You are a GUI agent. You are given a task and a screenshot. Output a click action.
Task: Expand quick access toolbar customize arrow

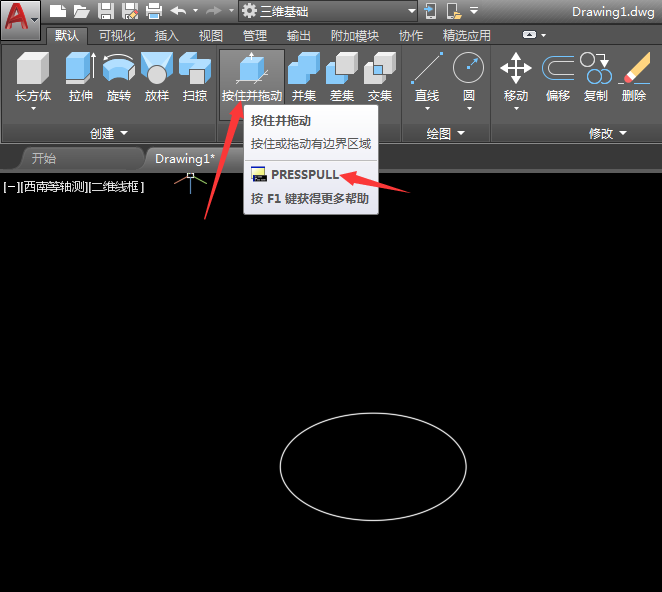pos(474,11)
